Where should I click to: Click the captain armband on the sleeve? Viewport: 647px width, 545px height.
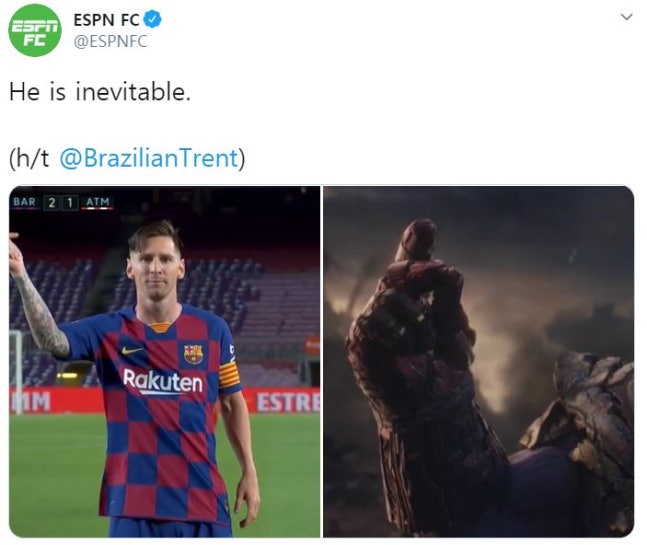click(x=229, y=376)
